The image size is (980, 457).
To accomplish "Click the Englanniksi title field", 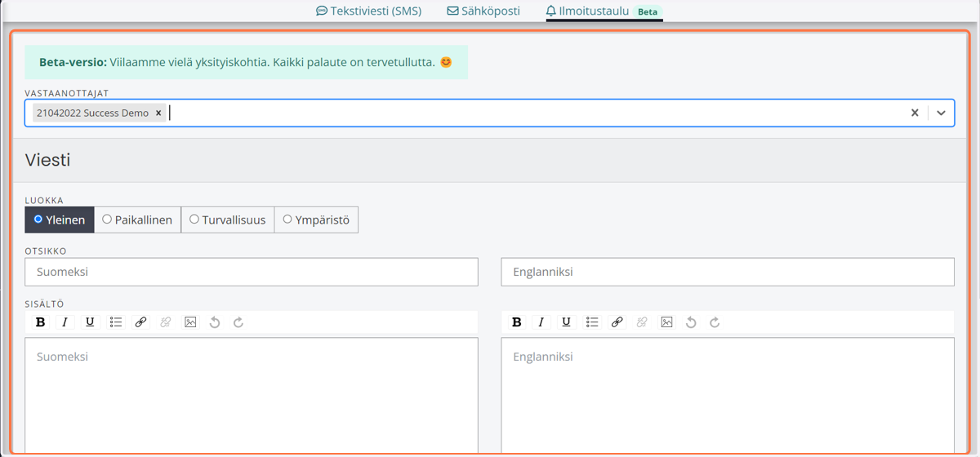I will [x=728, y=272].
